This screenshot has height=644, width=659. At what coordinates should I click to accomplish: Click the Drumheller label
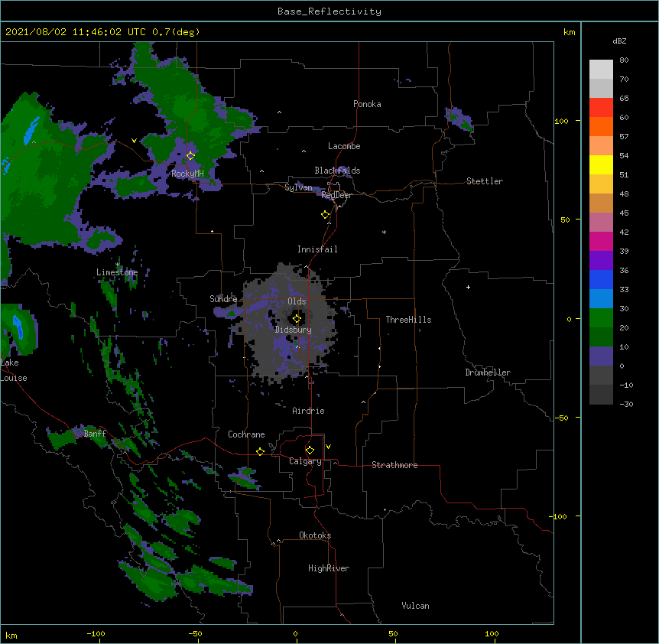coord(488,372)
